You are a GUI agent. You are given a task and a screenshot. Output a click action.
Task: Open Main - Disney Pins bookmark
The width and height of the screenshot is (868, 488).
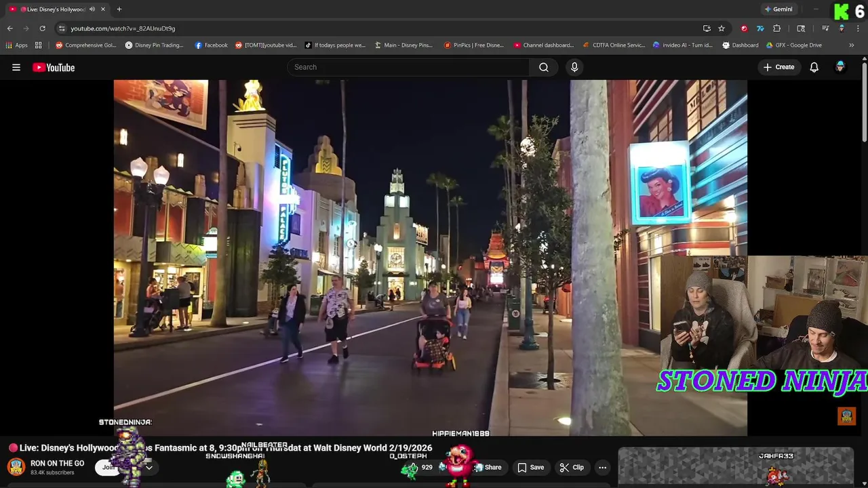(403, 45)
